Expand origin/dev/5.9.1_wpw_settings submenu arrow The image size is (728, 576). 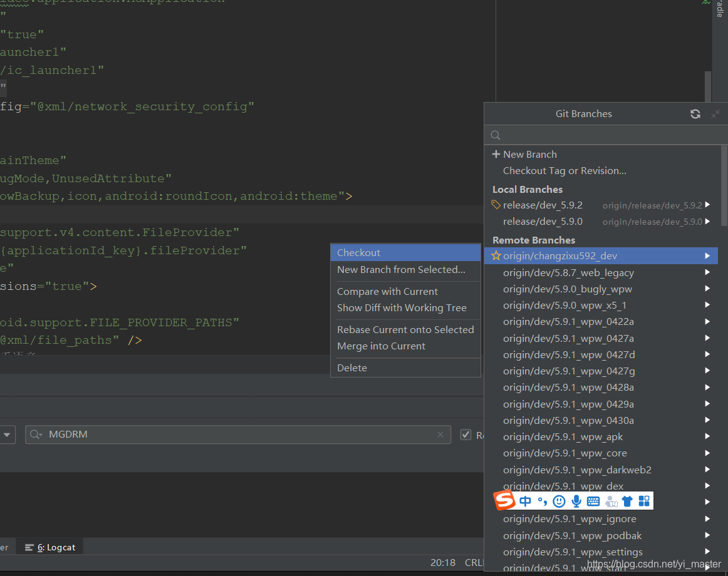(707, 552)
